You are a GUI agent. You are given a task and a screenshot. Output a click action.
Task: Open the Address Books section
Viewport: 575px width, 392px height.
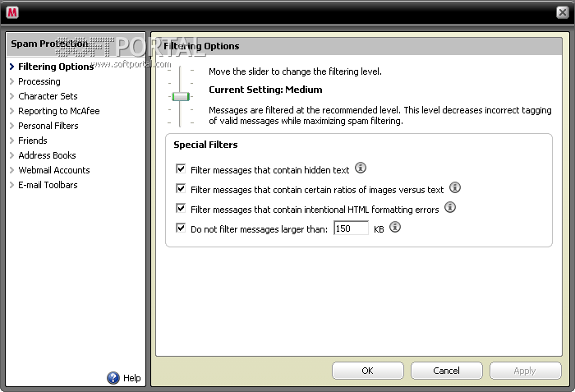(x=47, y=155)
